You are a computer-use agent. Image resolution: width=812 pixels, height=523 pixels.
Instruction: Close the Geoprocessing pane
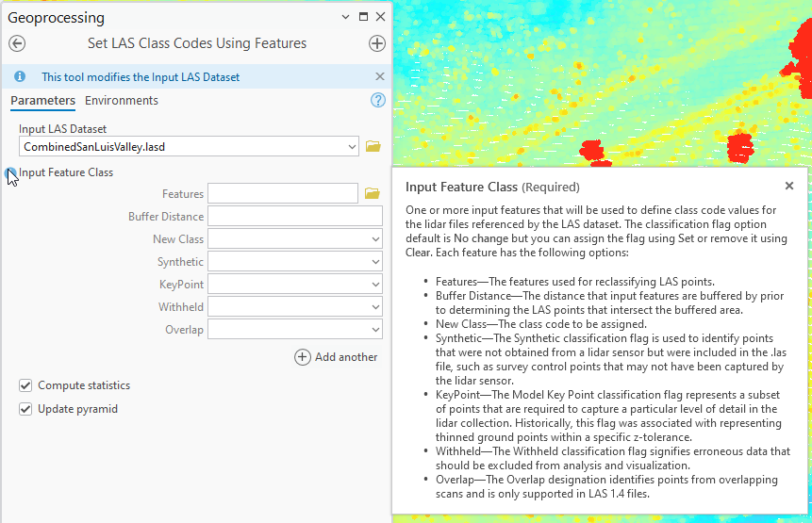point(381,17)
